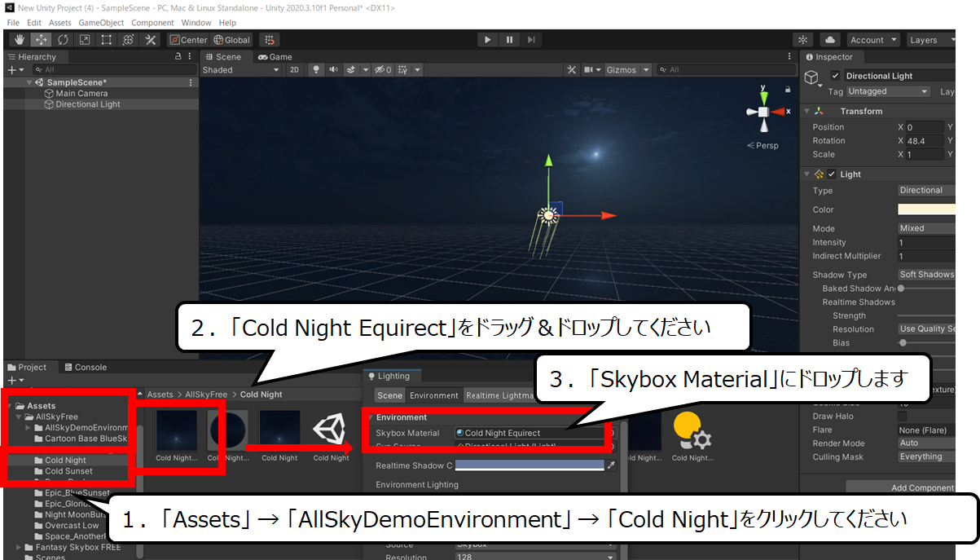Viewport: 980px width, 560px height.
Task: Open the Component menu
Action: click(152, 23)
